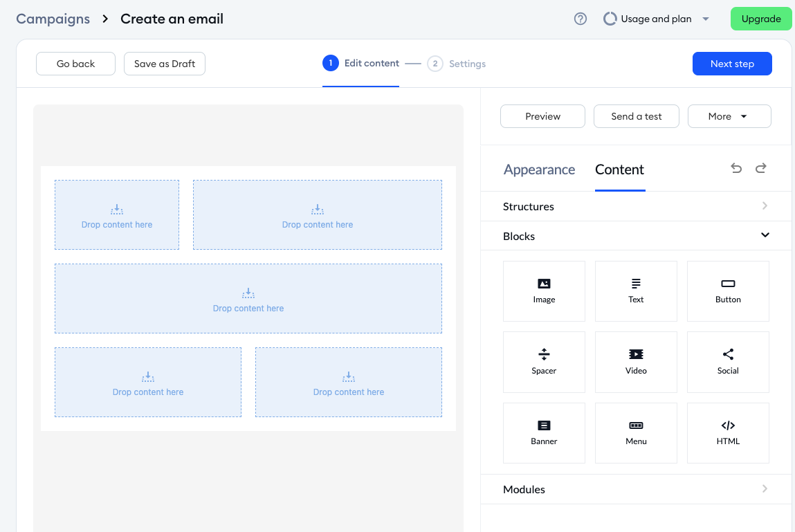This screenshot has height=532, width=795.
Task: Select the Image block
Action: coord(544,291)
